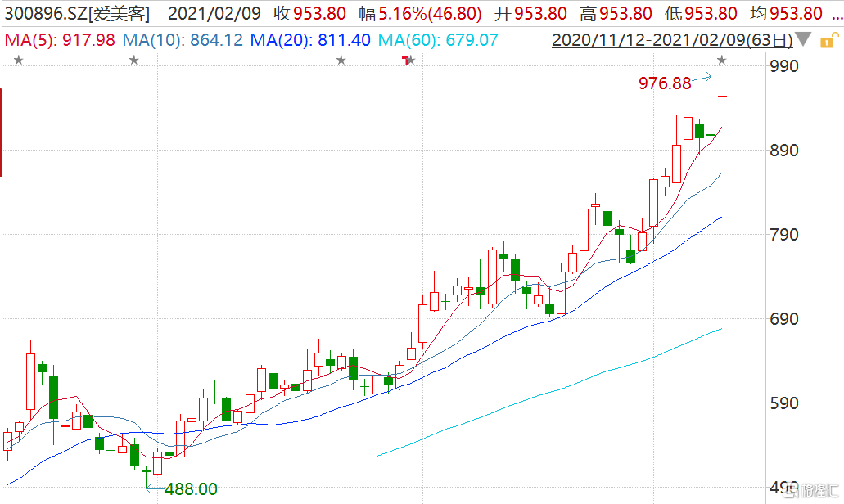Click the change value 幅5.16%(46.80)

point(421,13)
